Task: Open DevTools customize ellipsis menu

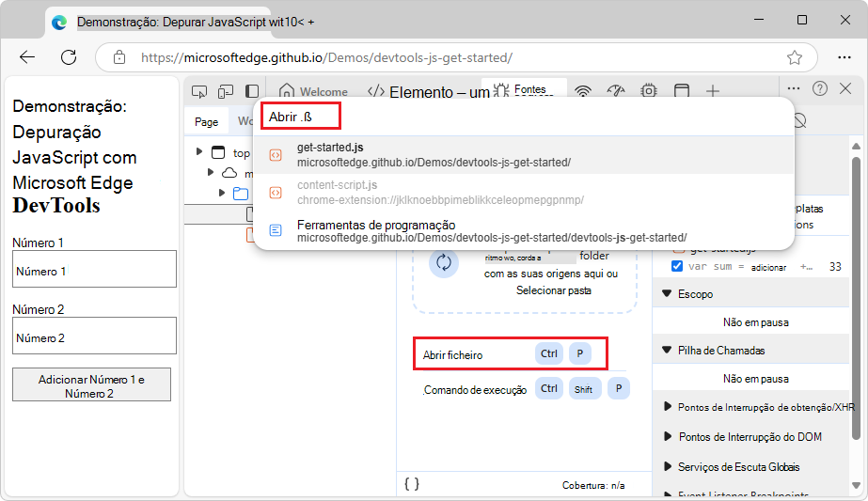Action: pyautogui.click(x=794, y=88)
